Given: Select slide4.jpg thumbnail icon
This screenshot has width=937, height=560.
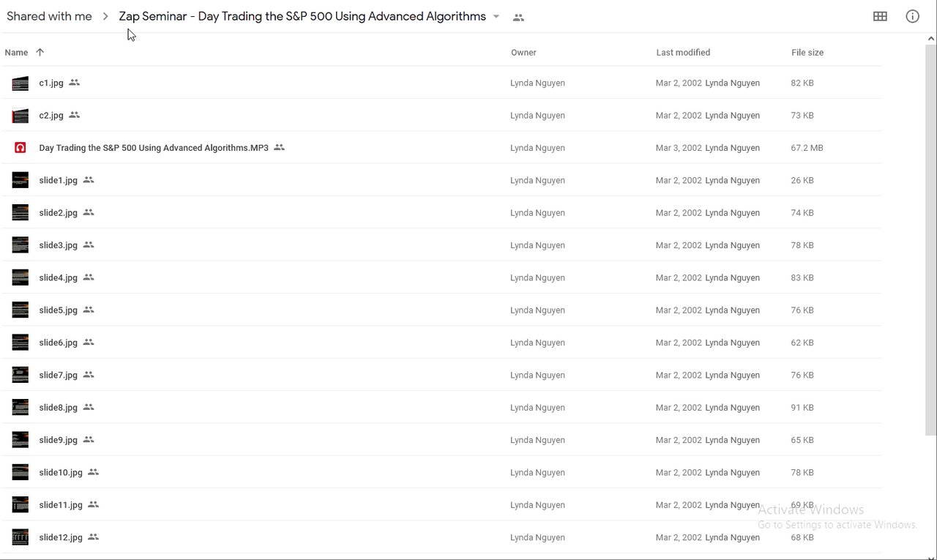Looking at the screenshot, I should click(x=20, y=277).
